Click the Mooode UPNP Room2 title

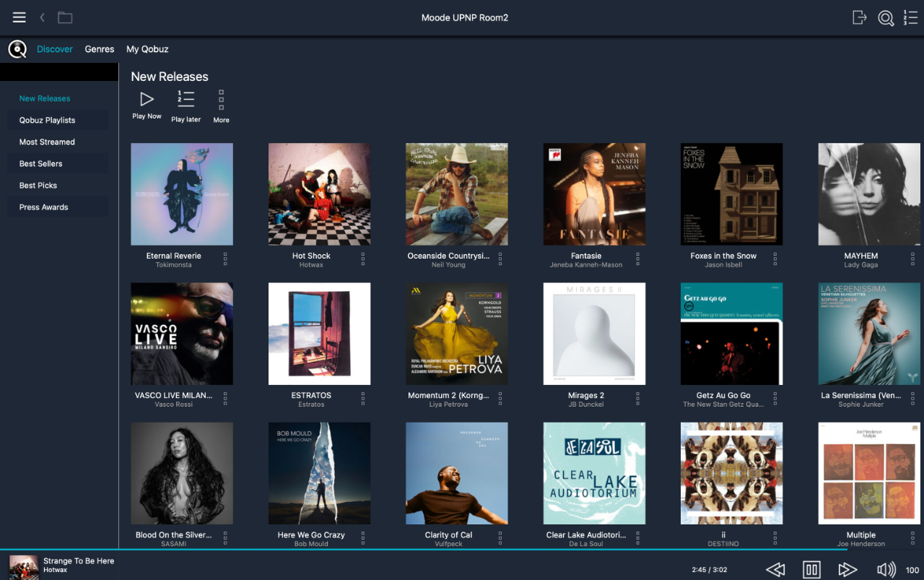[465, 17]
